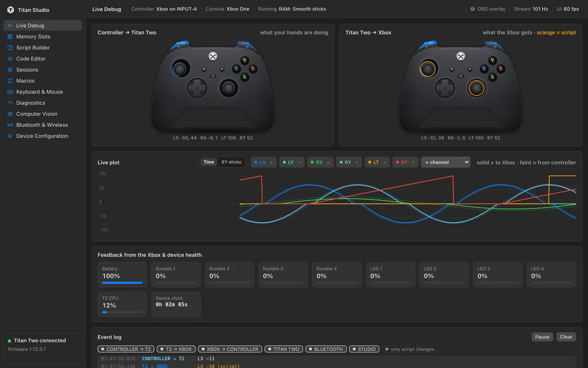Select the LX -11 event log row

[x=337, y=359]
